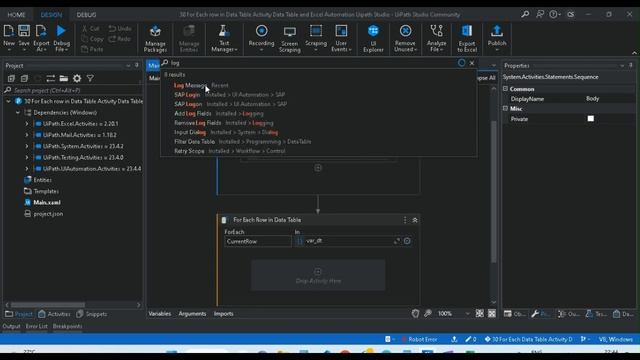The image size is (640, 360).
Task: Open Main.xaml in project tree
Action: coord(47,202)
